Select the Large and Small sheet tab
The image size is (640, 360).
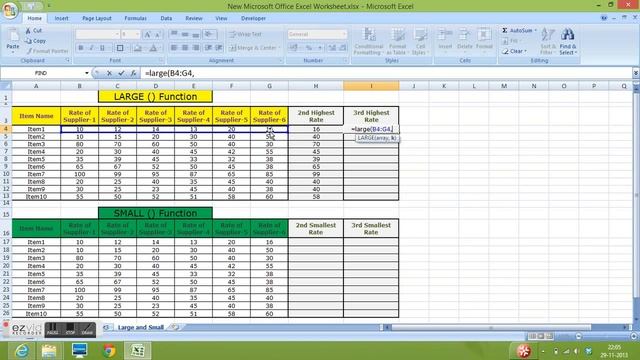pos(140,327)
